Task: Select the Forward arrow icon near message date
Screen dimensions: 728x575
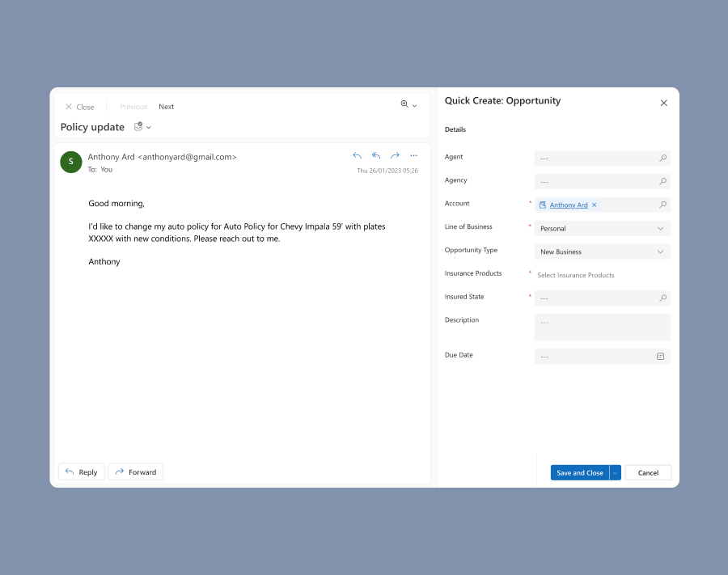Action: coord(395,155)
